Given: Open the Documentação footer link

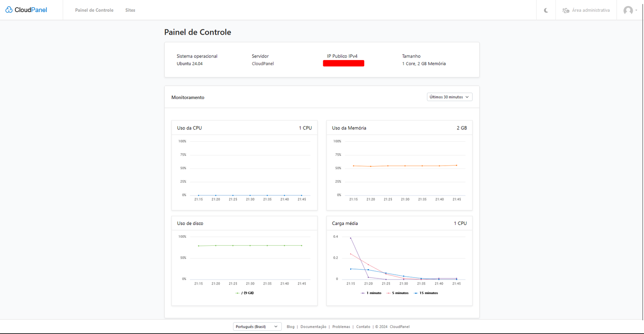Looking at the screenshot, I should [313, 327].
